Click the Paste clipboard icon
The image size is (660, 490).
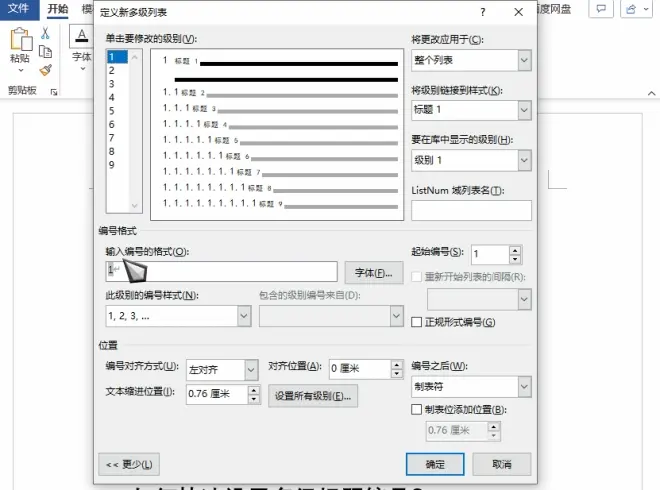21,39
